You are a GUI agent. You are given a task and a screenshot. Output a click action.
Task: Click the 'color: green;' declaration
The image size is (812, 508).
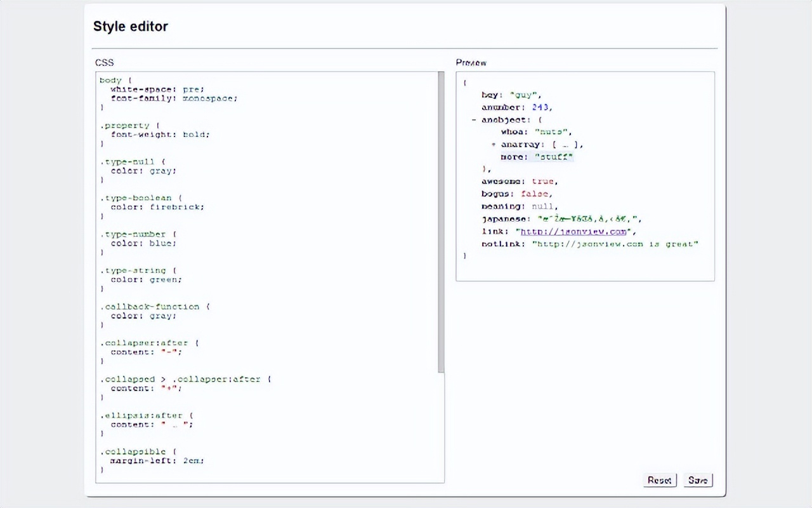tap(146, 279)
